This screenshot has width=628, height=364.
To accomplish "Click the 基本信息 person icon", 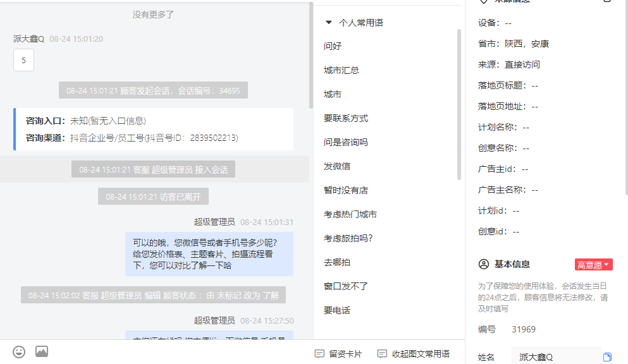I will pyautogui.click(x=484, y=264).
